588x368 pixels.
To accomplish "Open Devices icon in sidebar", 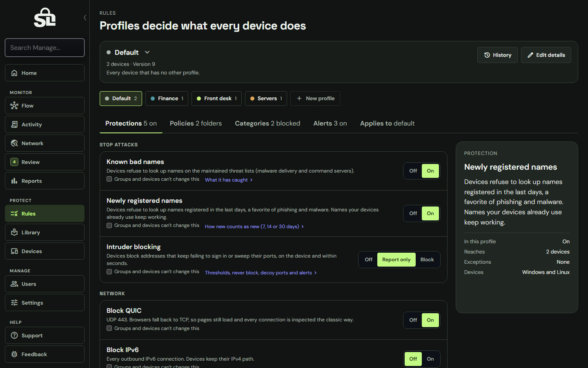I will click(x=14, y=251).
